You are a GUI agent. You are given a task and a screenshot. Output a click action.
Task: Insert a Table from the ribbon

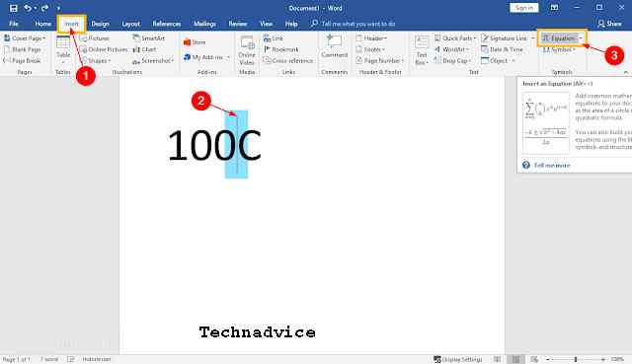(63, 48)
